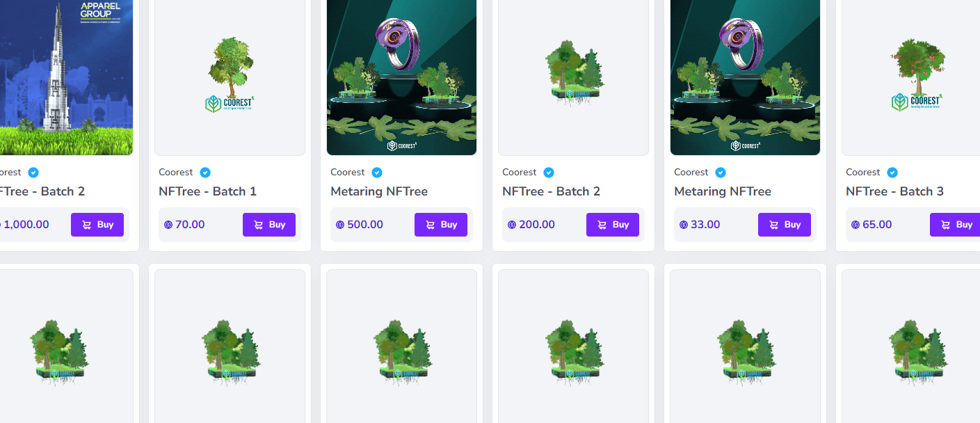Buy the Metaring NFTree priced 500.00
This screenshot has height=423, width=980.
[x=441, y=225]
